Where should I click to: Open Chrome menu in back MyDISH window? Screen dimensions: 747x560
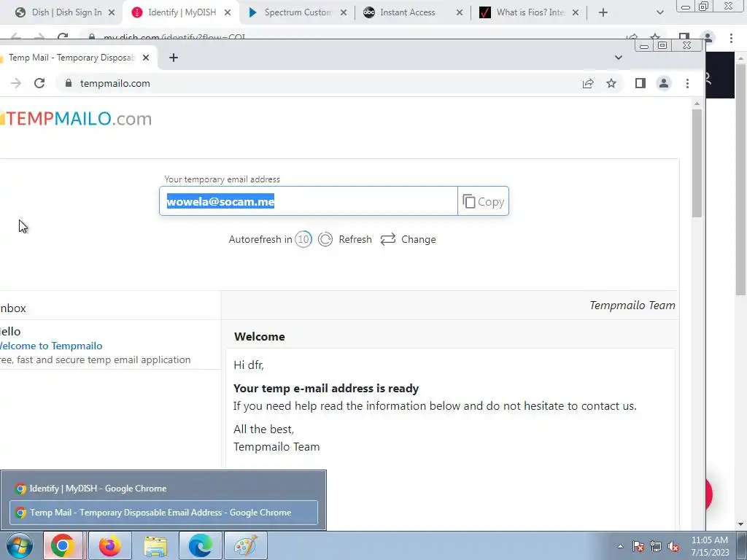(731, 38)
